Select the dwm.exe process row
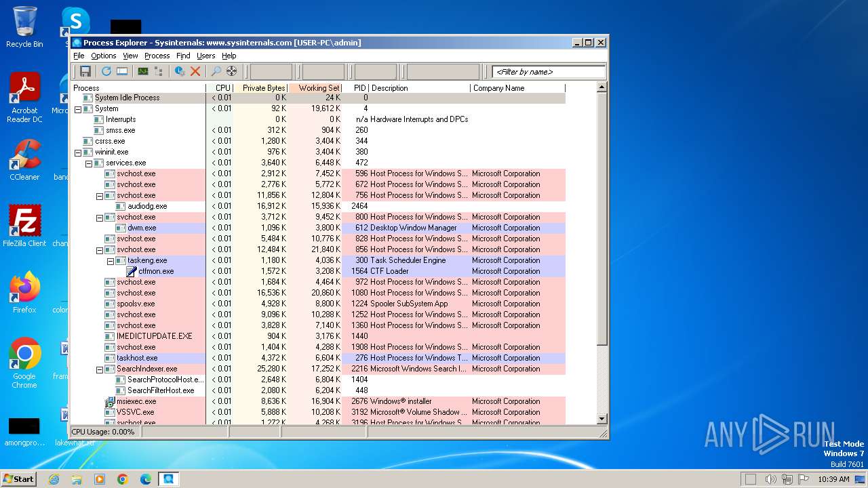Screen dimensions: 868x488 [x=319, y=228]
